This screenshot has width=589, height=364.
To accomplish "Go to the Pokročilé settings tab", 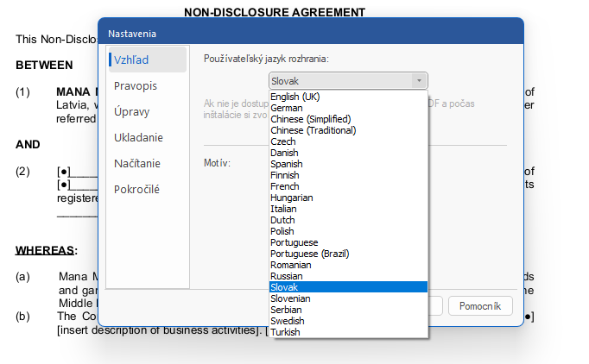I will point(147,190).
